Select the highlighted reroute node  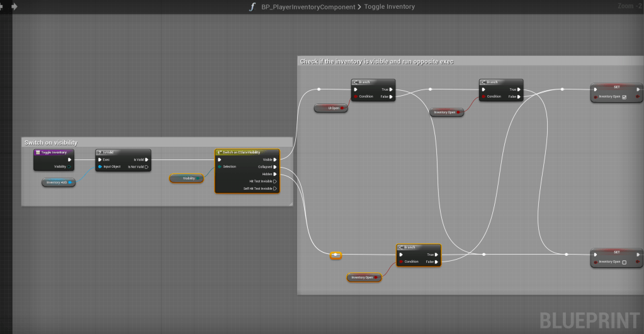pyautogui.click(x=336, y=255)
